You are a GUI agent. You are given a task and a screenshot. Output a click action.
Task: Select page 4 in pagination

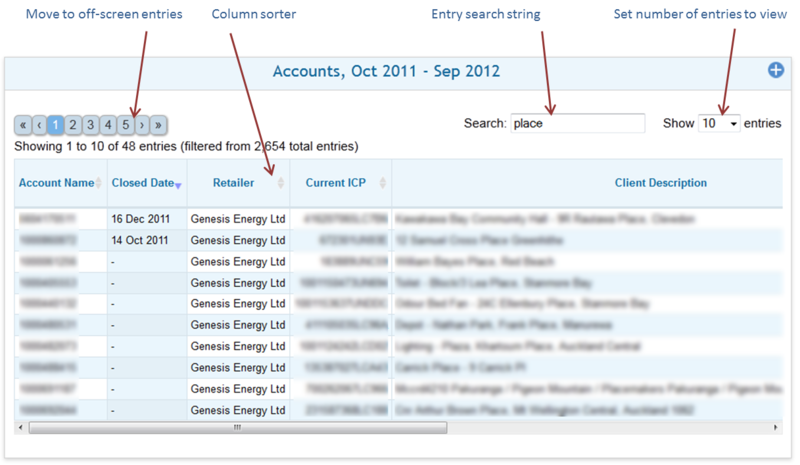(108, 125)
